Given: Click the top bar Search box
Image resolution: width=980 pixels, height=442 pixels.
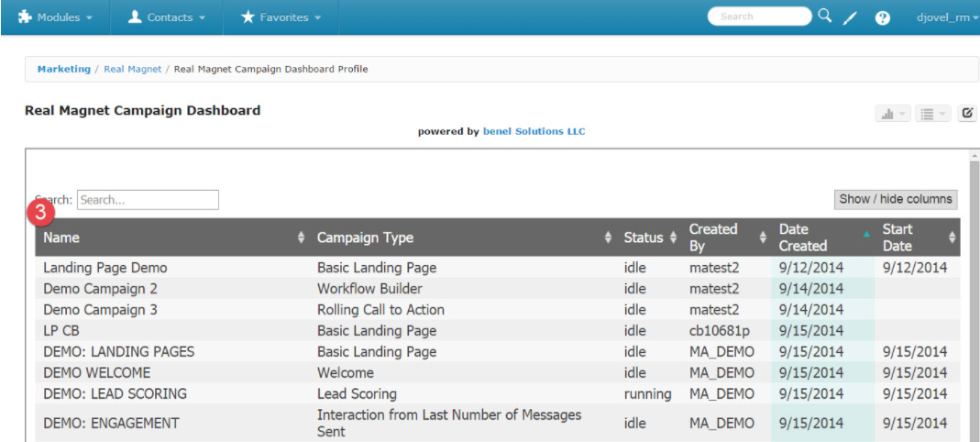Looking at the screenshot, I should pos(759,17).
